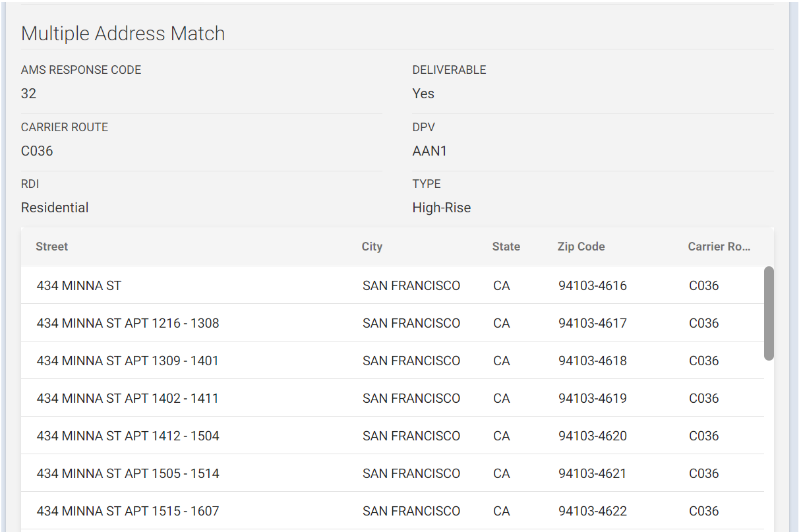Click zip code 94103-4616 cell

(x=592, y=285)
